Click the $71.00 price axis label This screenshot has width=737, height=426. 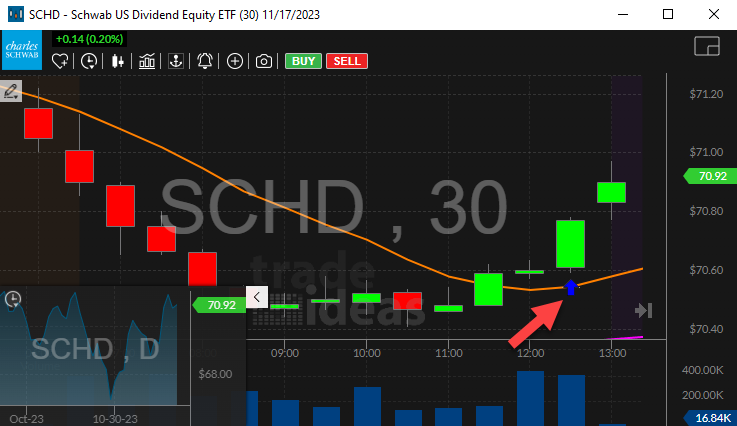(706, 152)
